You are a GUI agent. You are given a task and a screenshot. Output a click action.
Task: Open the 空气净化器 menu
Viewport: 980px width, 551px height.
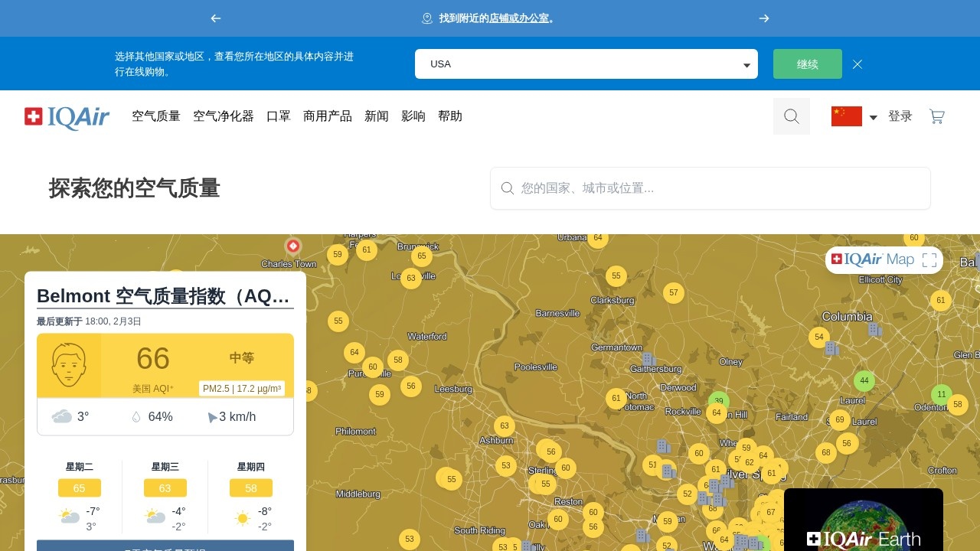(223, 116)
